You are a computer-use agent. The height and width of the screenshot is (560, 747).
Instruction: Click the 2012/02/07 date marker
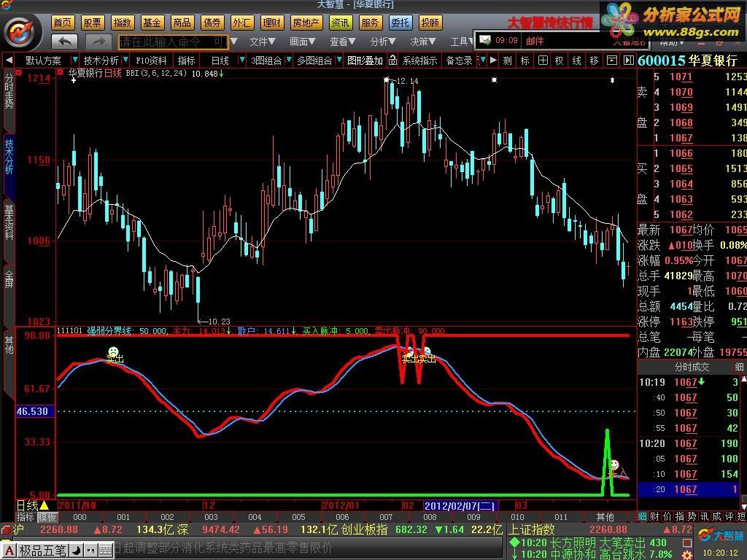[460, 506]
